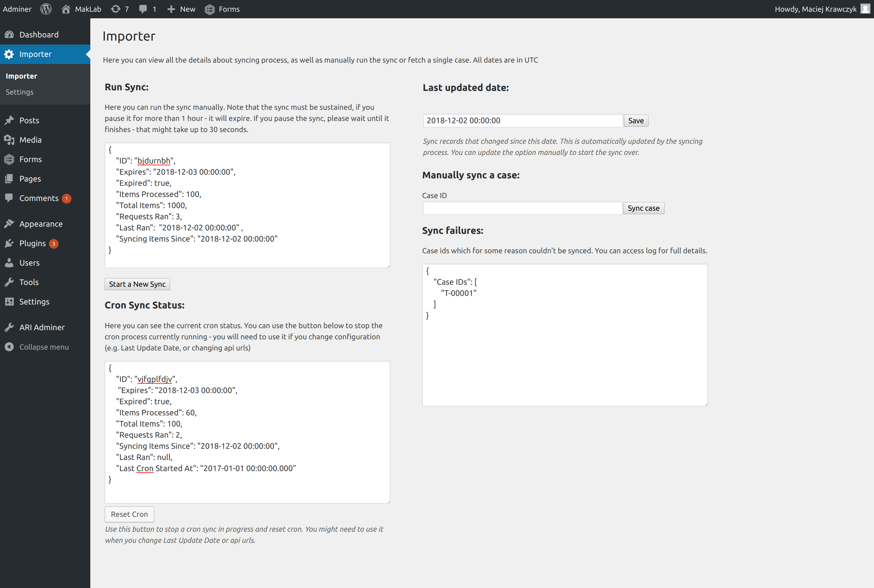Image resolution: width=874 pixels, height=588 pixels.
Task: Click the Sync failures heading
Action: click(452, 231)
